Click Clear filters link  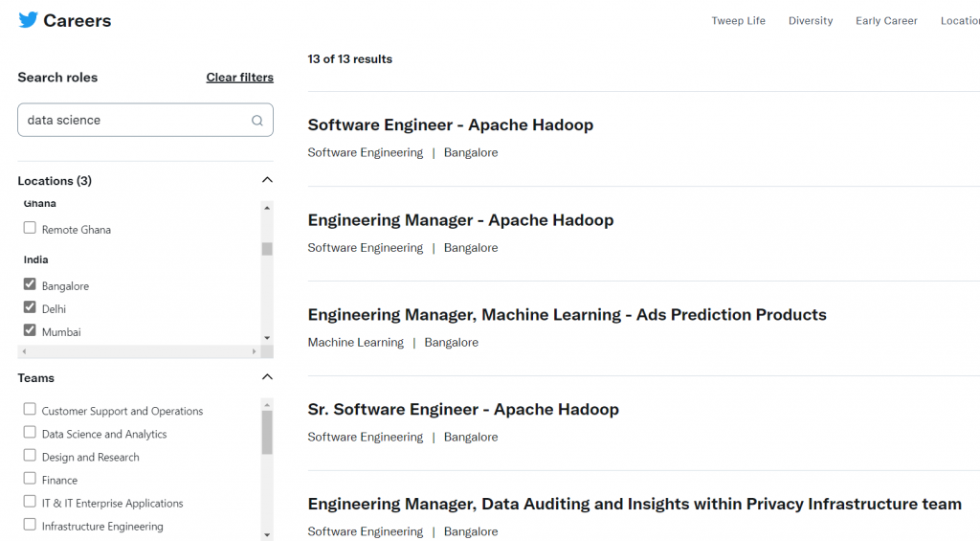(x=240, y=78)
